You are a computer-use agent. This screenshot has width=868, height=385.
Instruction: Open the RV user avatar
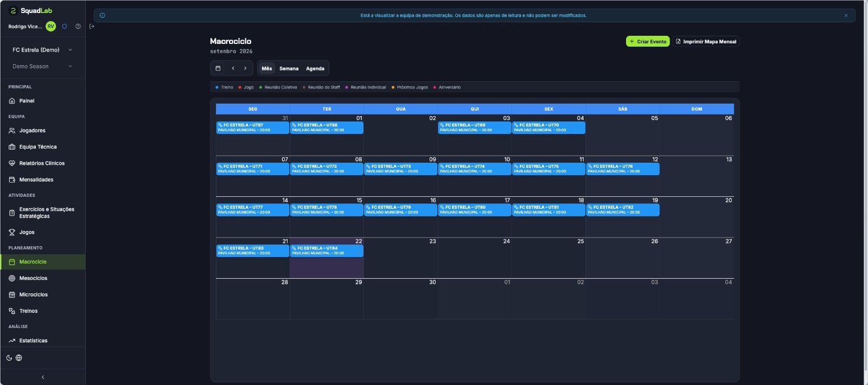pos(50,26)
